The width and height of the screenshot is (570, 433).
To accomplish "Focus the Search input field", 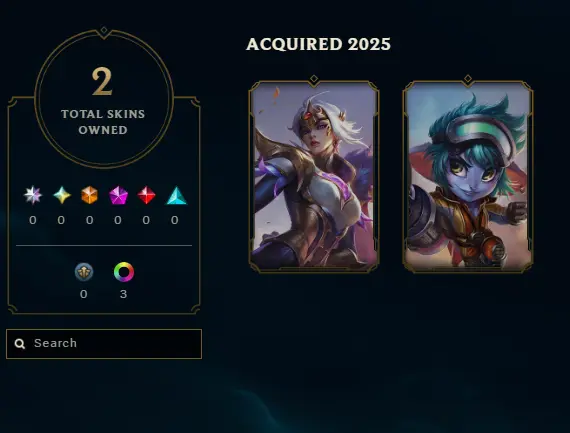I will pos(104,344).
